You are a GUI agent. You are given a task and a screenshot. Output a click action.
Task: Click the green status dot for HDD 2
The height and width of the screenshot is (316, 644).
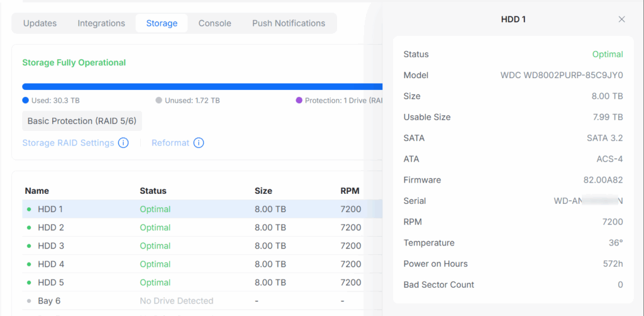[29, 228]
